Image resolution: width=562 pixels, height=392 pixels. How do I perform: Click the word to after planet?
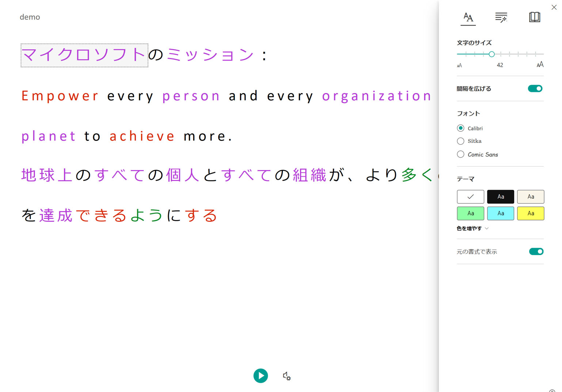click(x=92, y=137)
